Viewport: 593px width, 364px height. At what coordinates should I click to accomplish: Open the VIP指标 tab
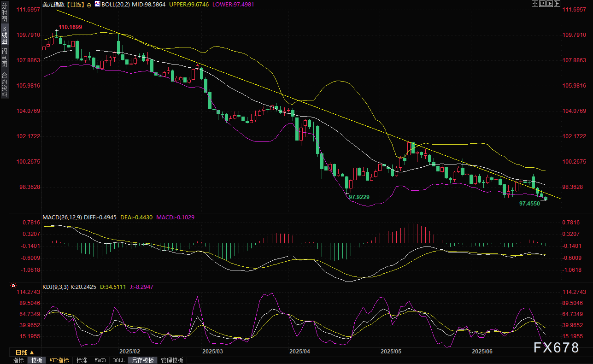pyautogui.click(x=59, y=360)
